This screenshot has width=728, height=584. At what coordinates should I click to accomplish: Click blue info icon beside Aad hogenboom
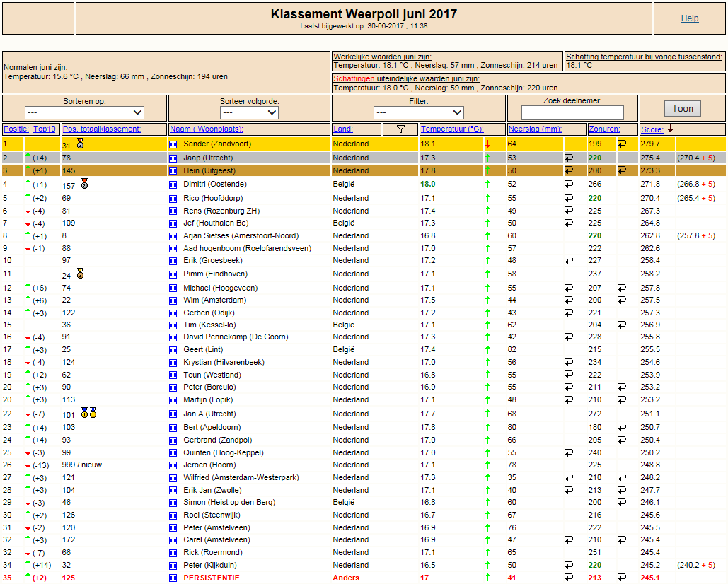(173, 249)
